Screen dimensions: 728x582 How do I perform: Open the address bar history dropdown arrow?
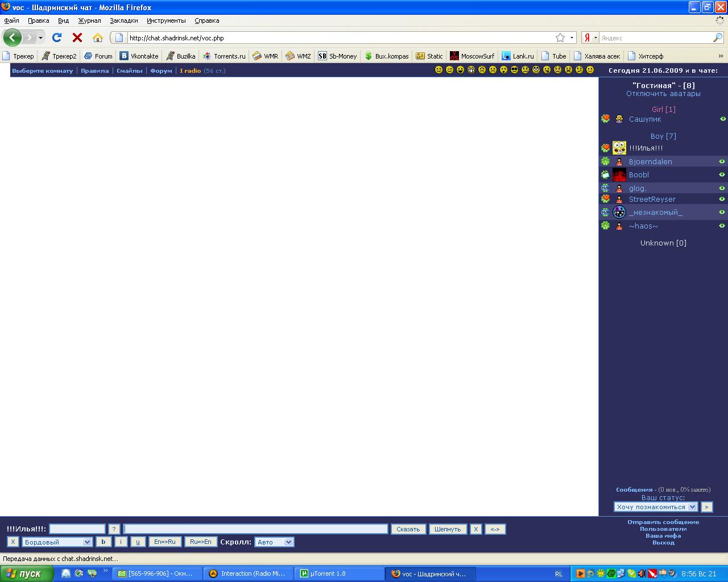tap(572, 38)
